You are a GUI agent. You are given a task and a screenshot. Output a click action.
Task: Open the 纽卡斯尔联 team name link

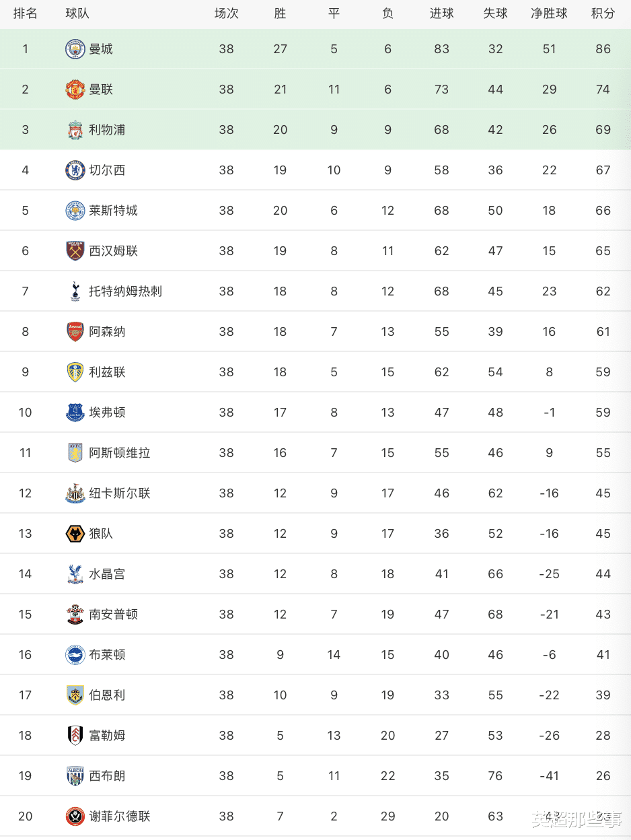point(120,493)
